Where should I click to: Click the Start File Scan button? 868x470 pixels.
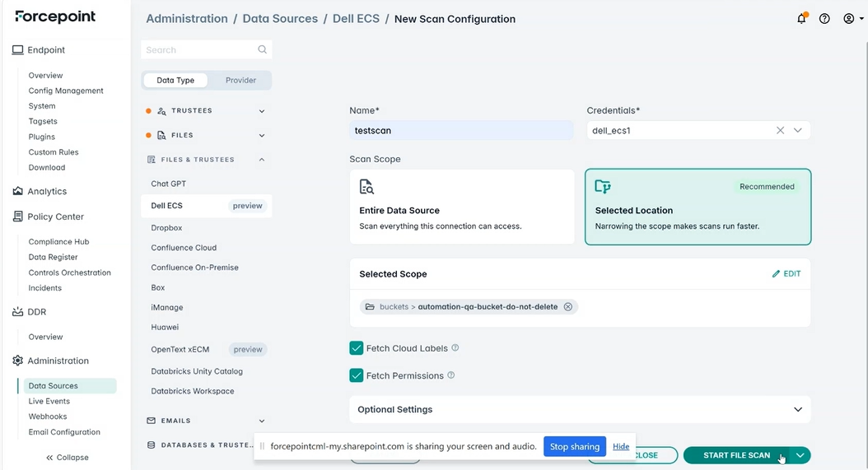(737, 455)
